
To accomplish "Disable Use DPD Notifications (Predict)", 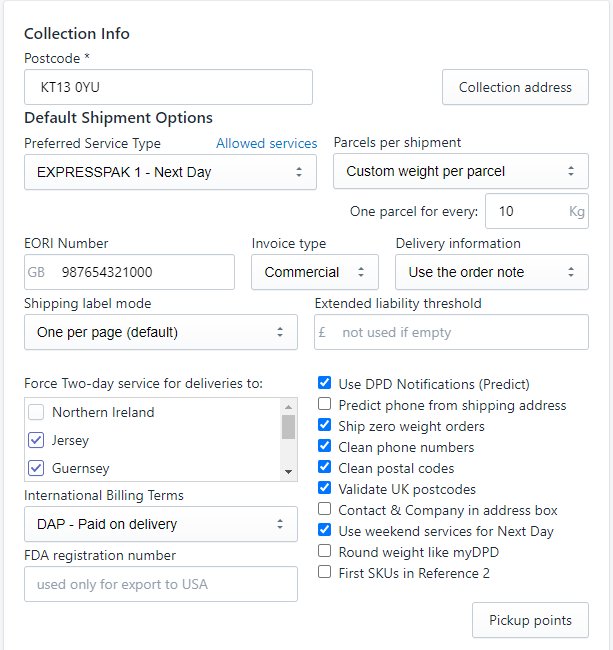I will 325,383.
